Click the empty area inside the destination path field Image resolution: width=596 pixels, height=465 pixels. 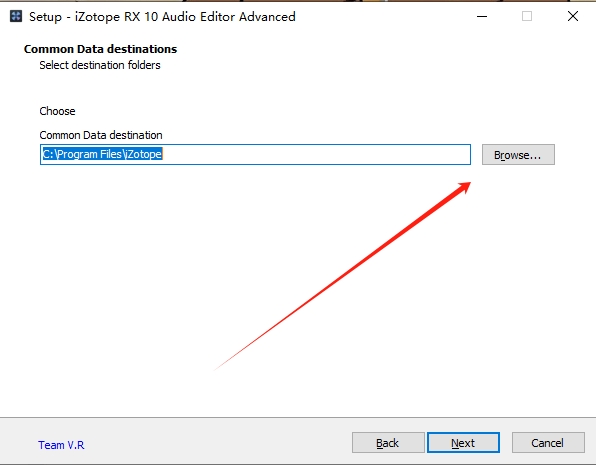point(315,154)
